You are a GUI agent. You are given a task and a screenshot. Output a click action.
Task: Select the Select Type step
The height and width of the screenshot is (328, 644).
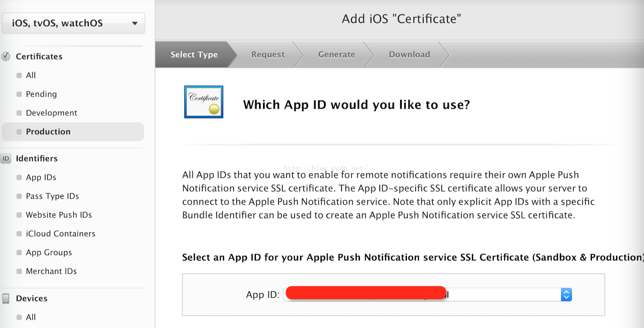click(x=194, y=54)
